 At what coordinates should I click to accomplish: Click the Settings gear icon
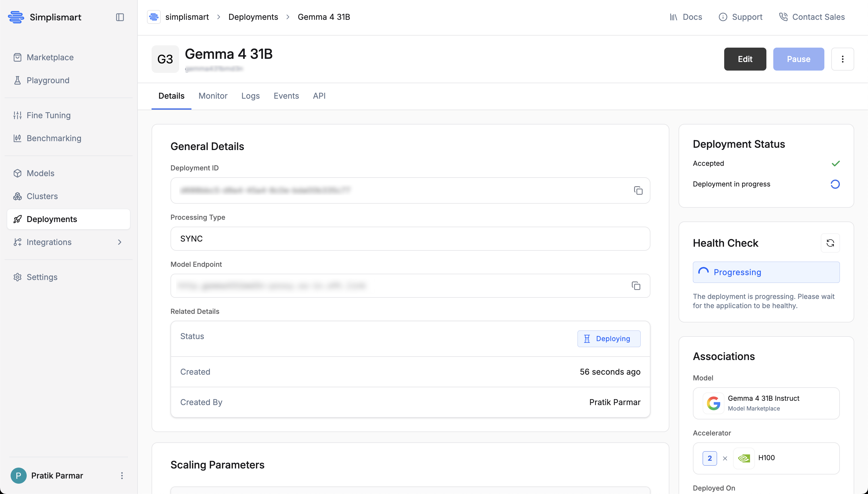click(x=17, y=277)
